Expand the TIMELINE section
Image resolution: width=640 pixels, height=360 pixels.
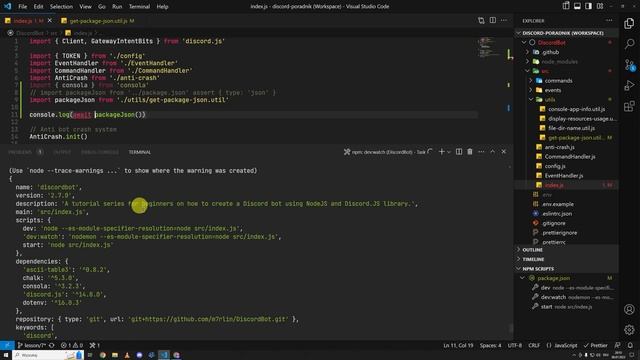567,259
